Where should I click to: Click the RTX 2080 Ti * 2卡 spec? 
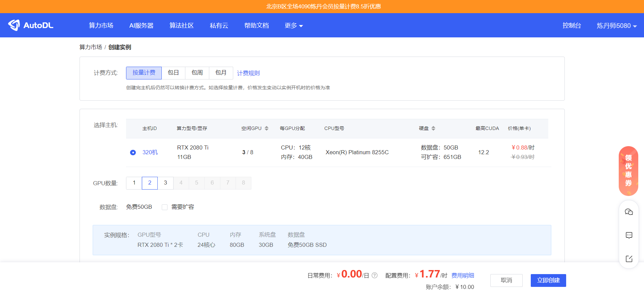click(x=160, y=245)
